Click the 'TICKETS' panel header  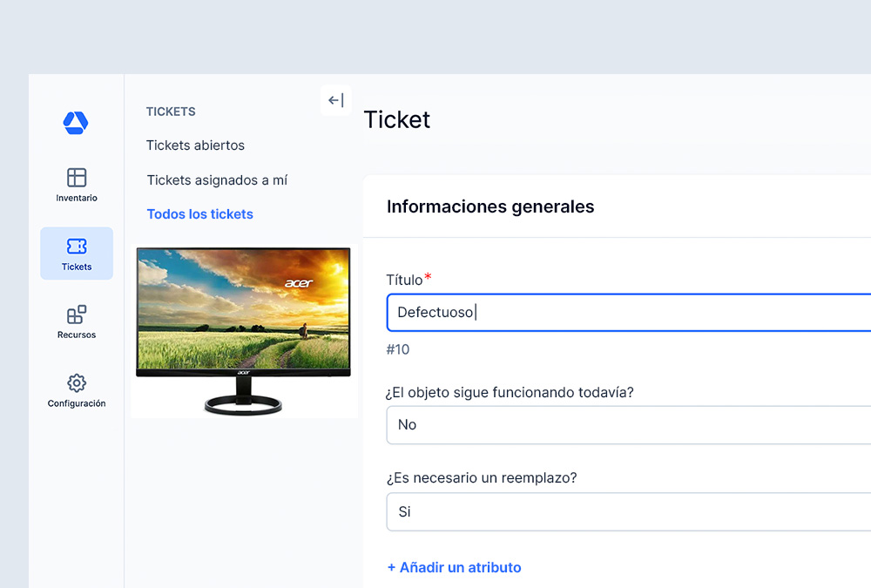[171, 112]
